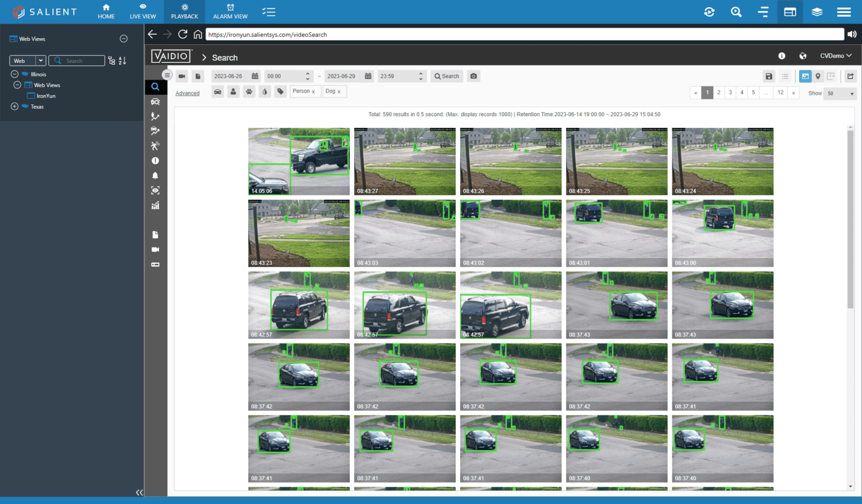Click the snapshot camera icon beside Search

pyautogui.click(x=474, y=76)
